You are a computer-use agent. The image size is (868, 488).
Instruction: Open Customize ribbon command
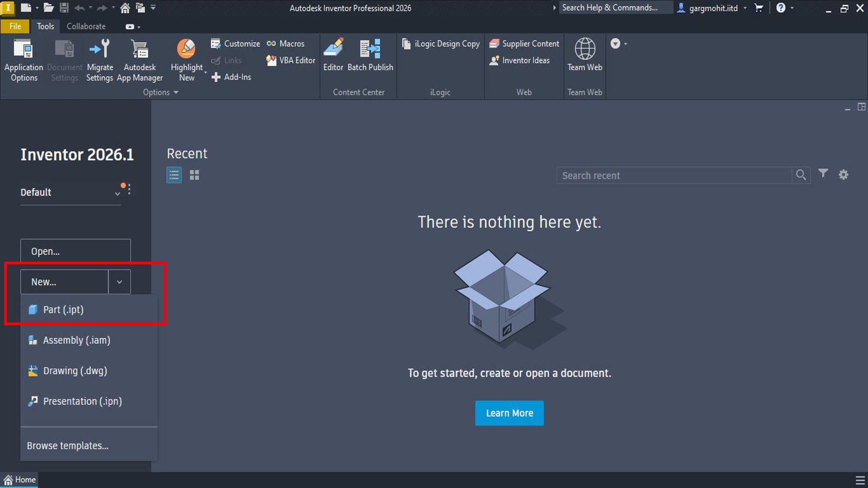(x=235, y=43)
